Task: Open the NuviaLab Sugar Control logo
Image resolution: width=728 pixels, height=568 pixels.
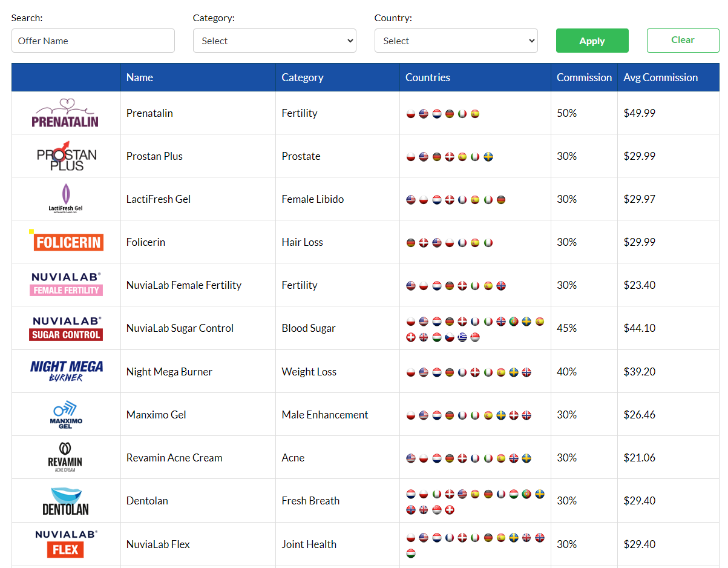Action: 66,328
